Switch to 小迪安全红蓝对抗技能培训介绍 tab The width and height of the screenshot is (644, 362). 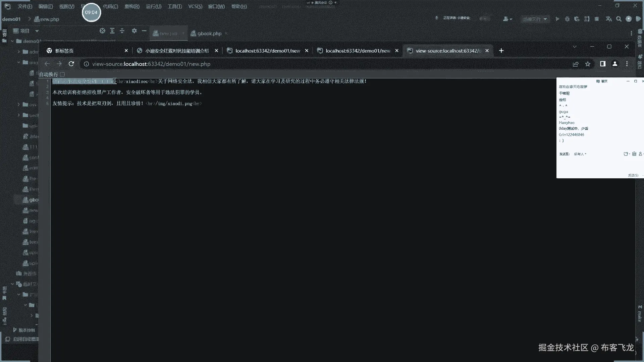tap(177, 51)
